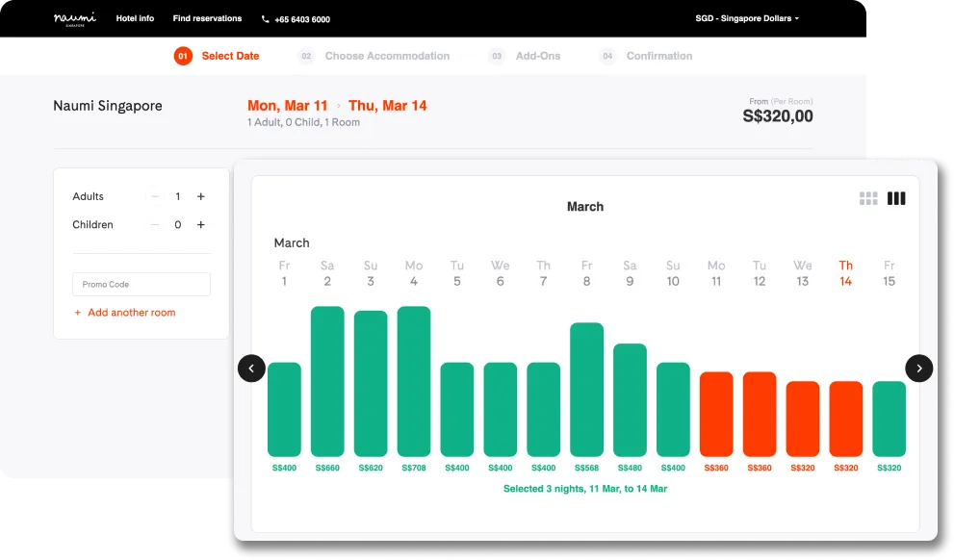Open the SGD - Singapore Dollars currency dropdown
The width and height of the screenshot is (954, 560).
click(x=747, y=18)
